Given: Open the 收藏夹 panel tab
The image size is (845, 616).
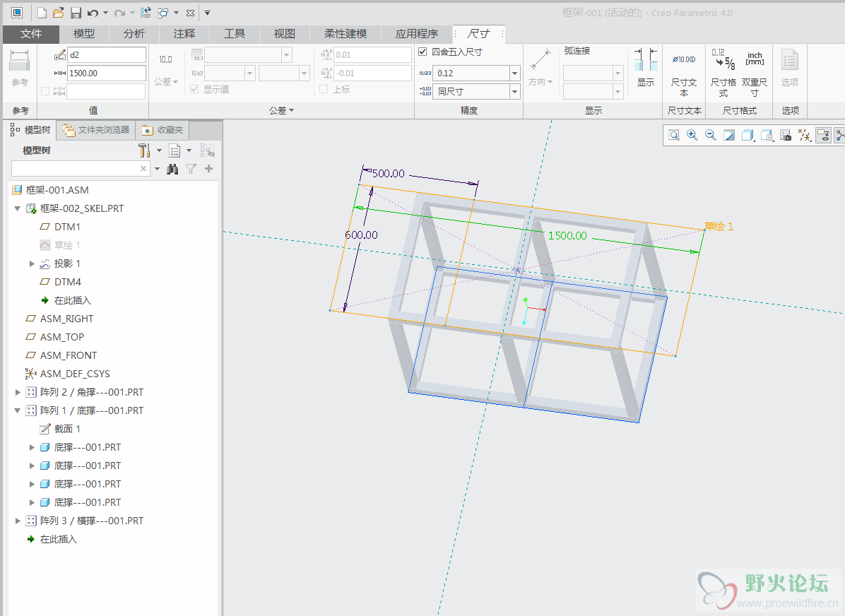Looking at the screenshot, I should tap(162, 130).
